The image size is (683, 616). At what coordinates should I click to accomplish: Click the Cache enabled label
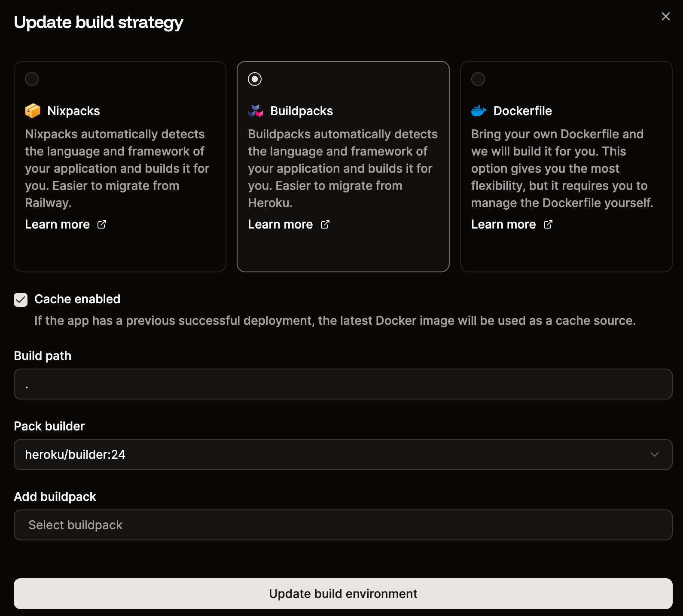77,299
